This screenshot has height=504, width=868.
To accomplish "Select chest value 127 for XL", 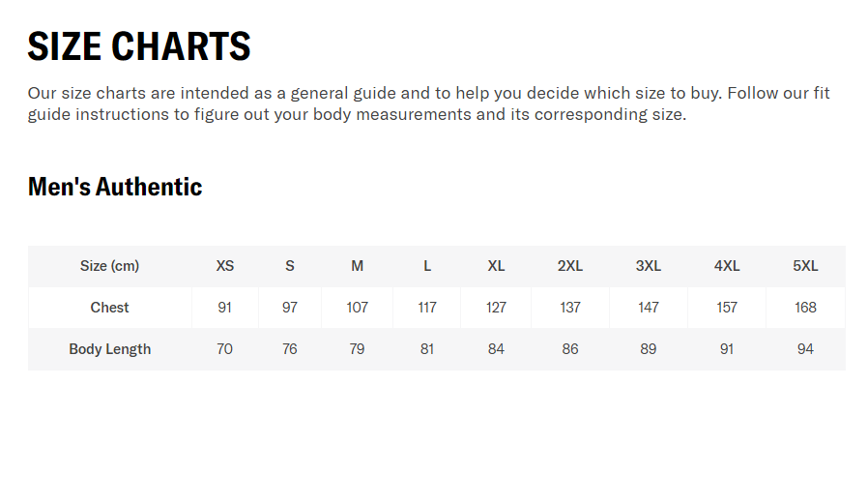I will tap(496, 308).
